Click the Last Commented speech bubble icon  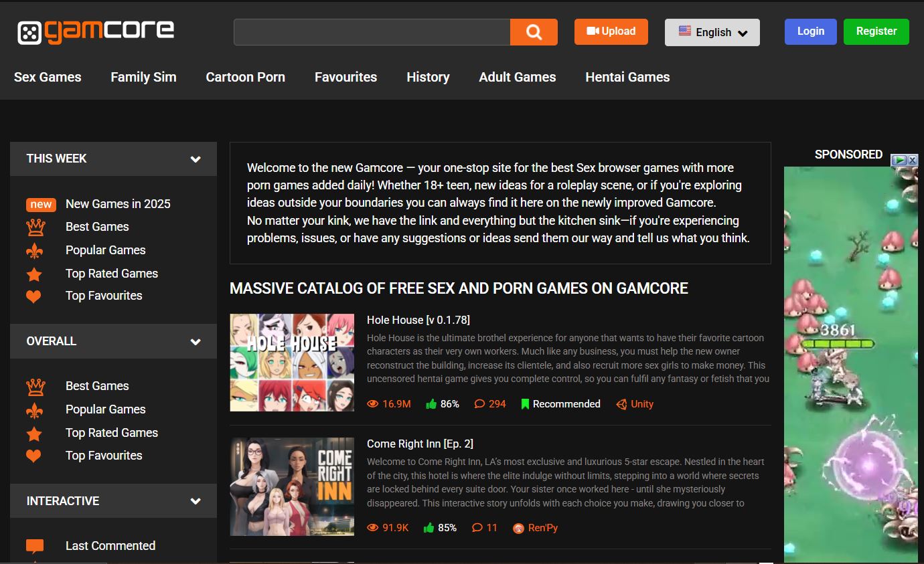[35, 547]
